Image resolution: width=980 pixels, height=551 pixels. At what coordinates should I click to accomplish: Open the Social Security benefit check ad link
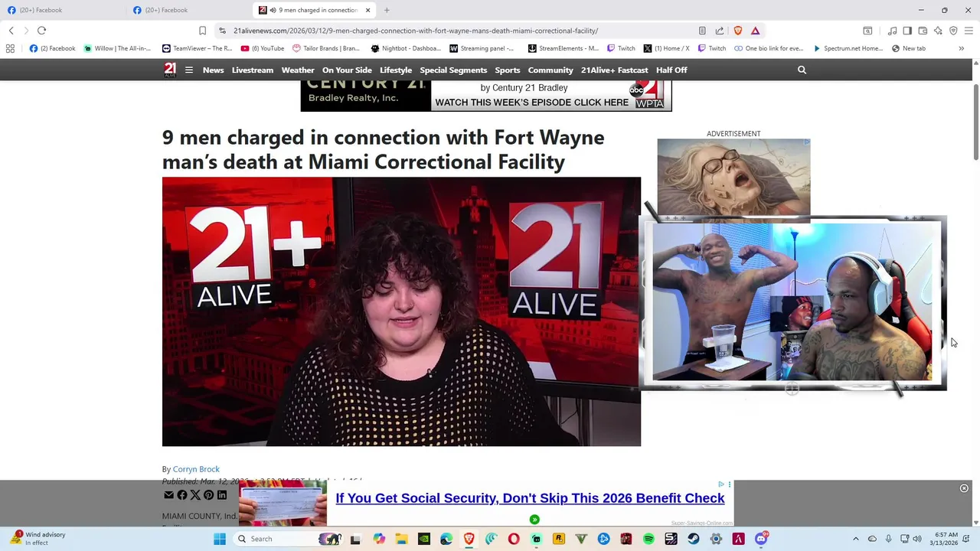coord(530,498)
